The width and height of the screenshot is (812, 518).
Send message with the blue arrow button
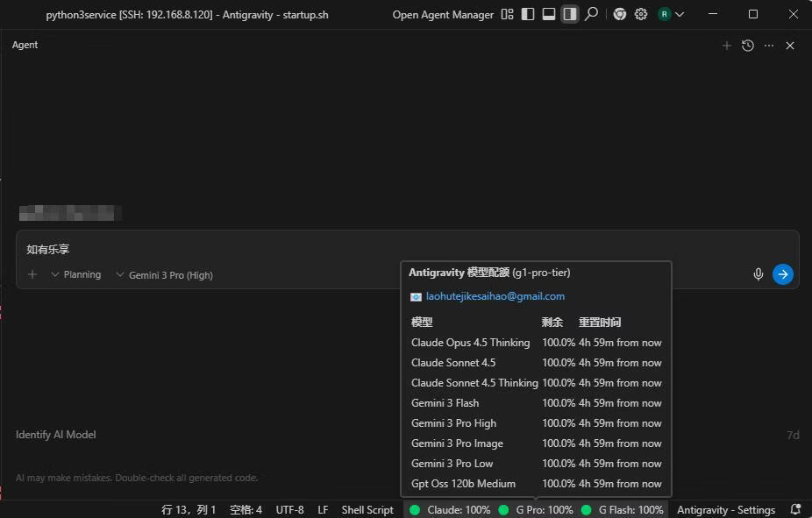pyautogui.click(x=782, y=274)
